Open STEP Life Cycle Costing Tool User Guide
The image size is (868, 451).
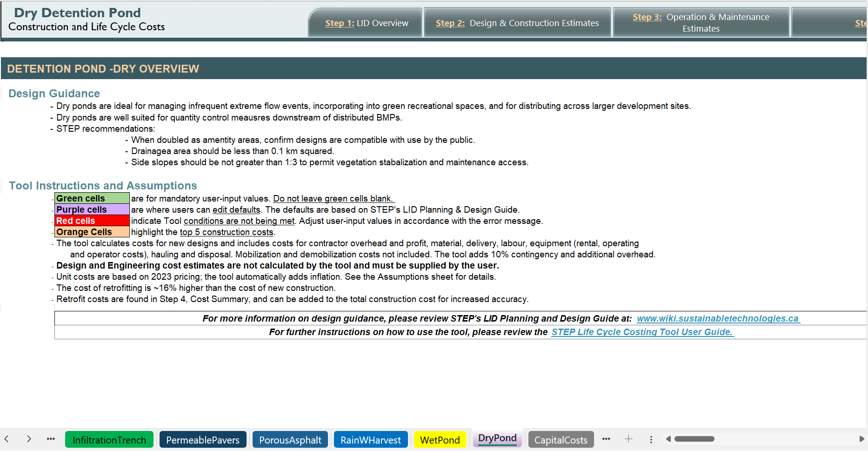click(x=642, y=332)
